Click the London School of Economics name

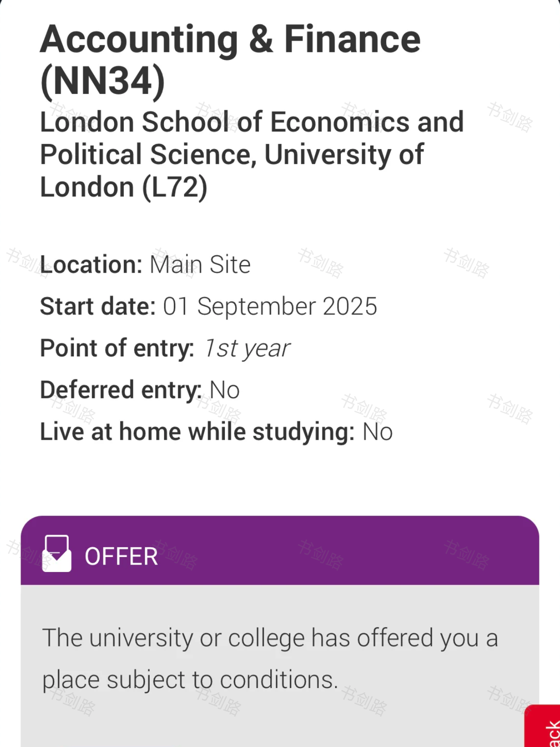point(251,123)
